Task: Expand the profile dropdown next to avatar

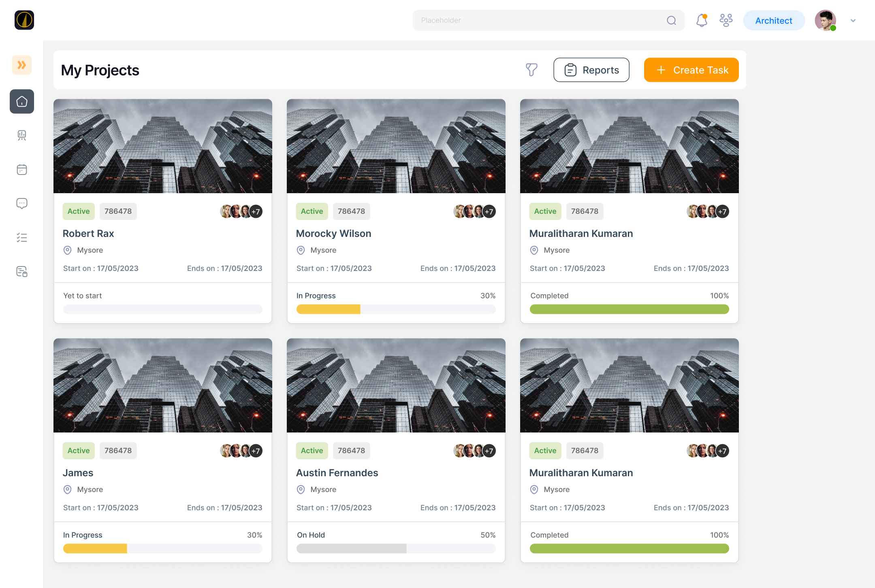Action: coord(853,20)
